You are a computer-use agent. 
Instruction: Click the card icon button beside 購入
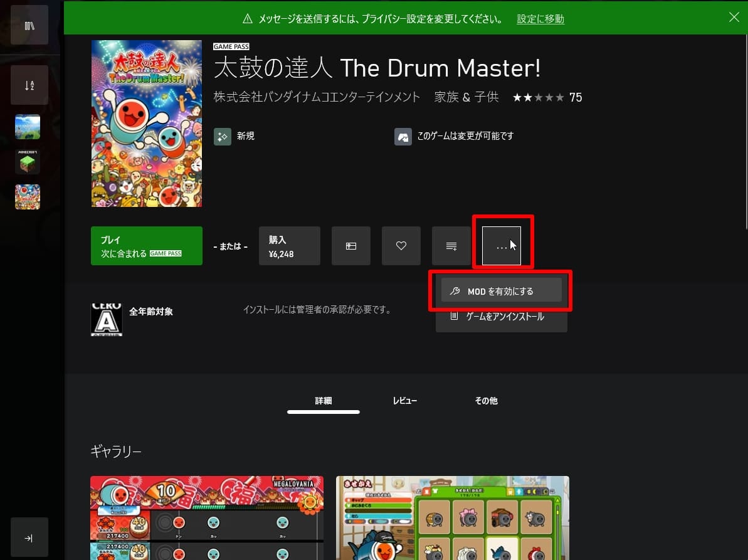351,246
